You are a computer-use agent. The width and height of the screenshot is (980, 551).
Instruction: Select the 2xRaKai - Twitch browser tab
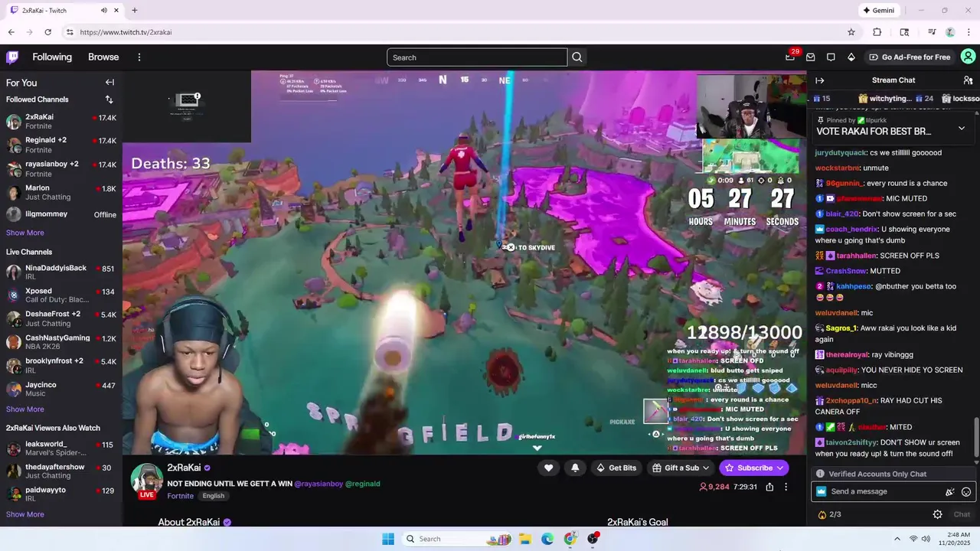point(65,11)
